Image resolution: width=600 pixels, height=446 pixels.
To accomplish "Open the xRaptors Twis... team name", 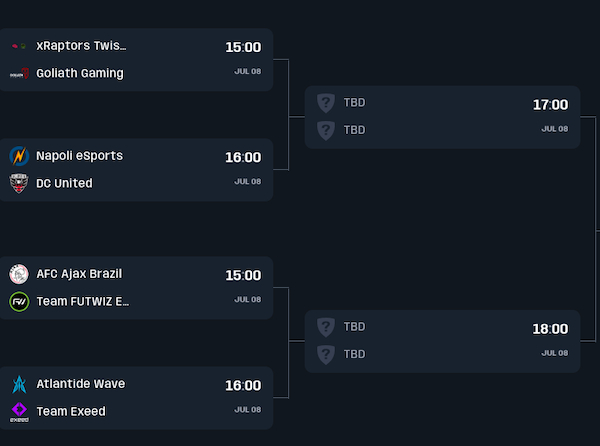I will [x=81, y=46].
